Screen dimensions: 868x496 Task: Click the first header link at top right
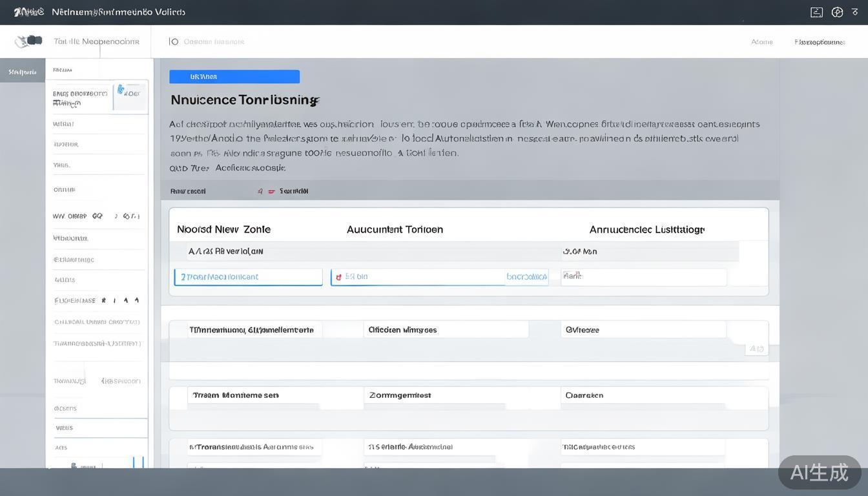pos(761,42)
